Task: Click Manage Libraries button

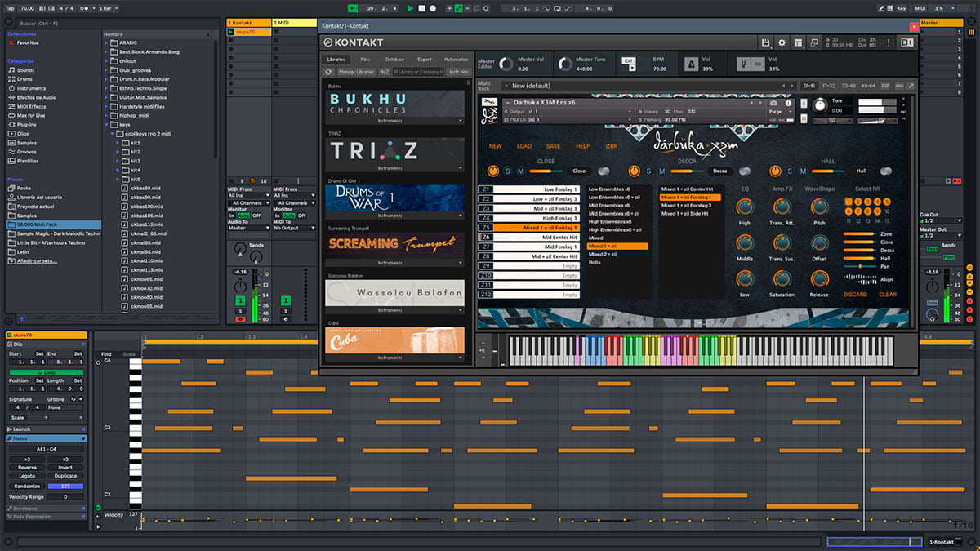Action: coord(356,72)
